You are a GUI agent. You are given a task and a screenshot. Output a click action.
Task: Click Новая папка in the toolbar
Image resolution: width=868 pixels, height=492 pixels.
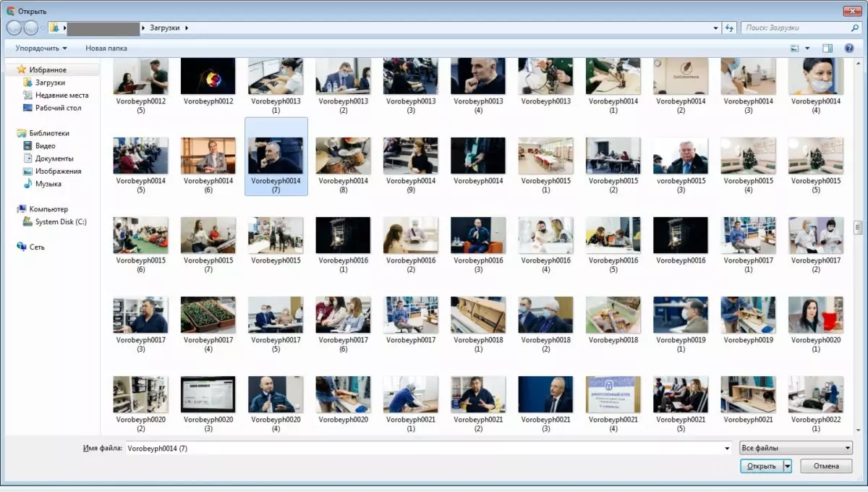tap(106, 48)
